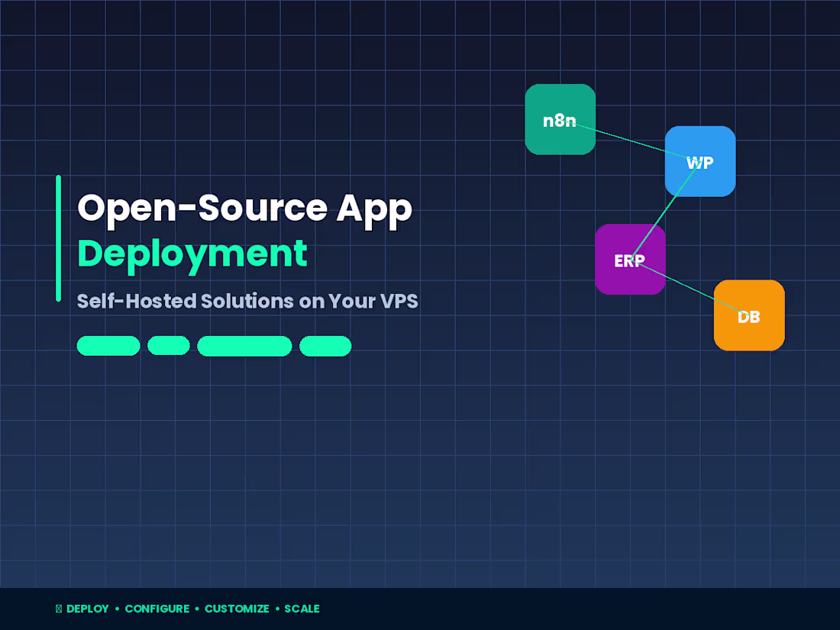Choose the orange DB app tile
Viewport: 840px width, 630px height.
point(749,315)
